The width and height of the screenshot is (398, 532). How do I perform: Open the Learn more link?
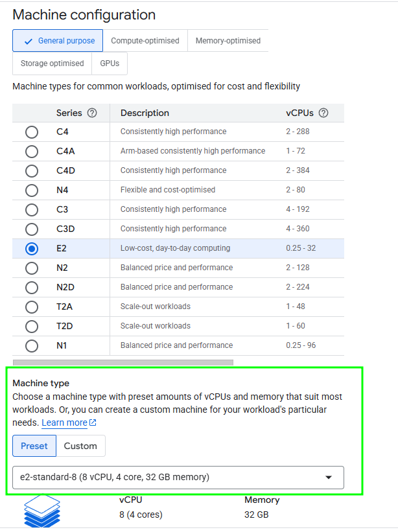click(x=64, y=423)
